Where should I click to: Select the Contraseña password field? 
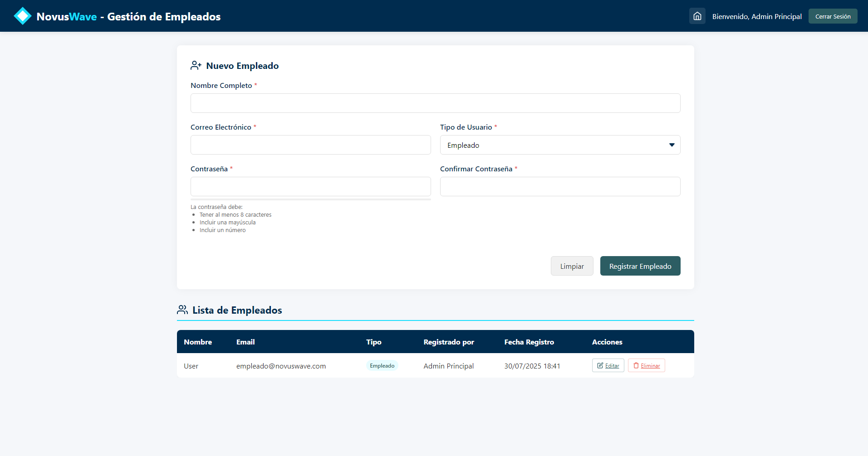310,187
